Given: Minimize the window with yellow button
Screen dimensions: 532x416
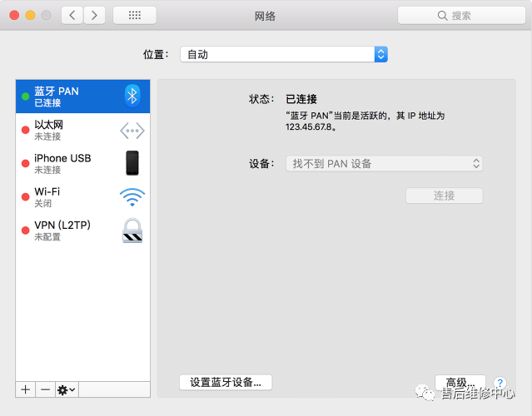Looking at the screenshot, I should [x=30, y=15].
